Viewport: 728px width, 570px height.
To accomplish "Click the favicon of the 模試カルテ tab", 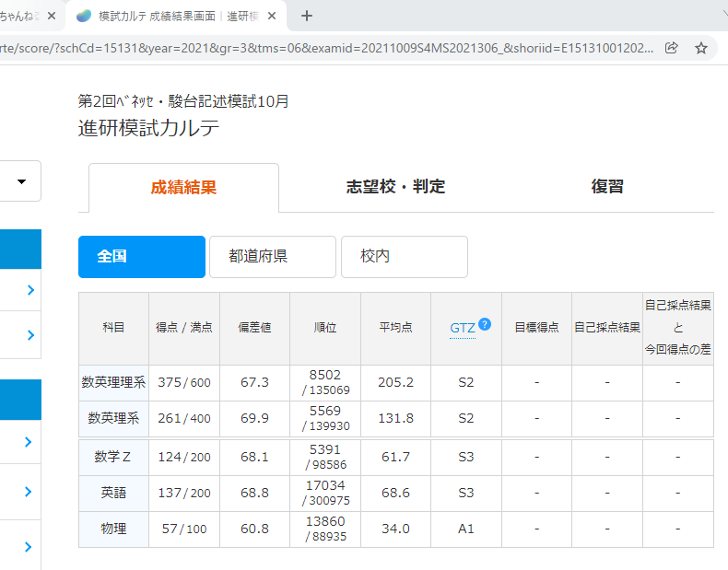I will tap(84, 16).
